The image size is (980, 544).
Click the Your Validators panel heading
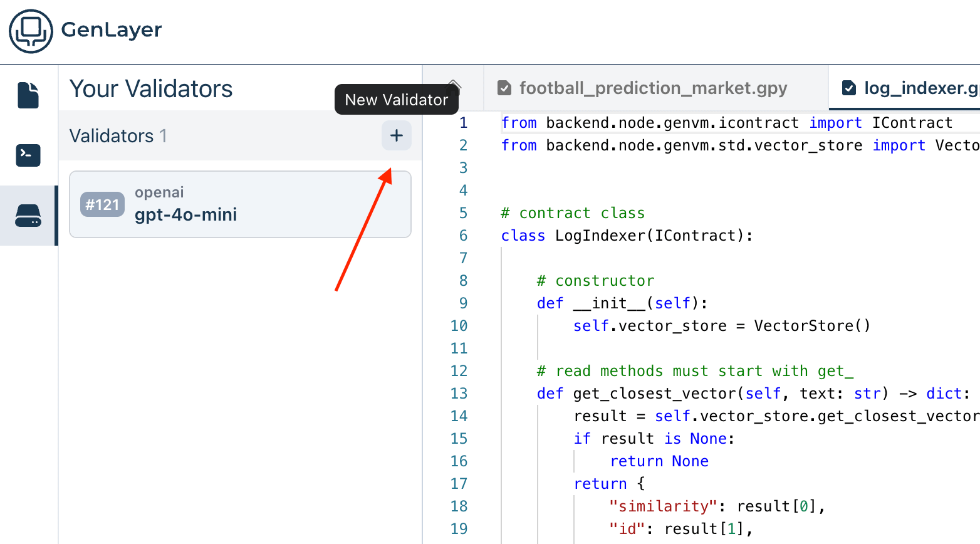point(151,89)
